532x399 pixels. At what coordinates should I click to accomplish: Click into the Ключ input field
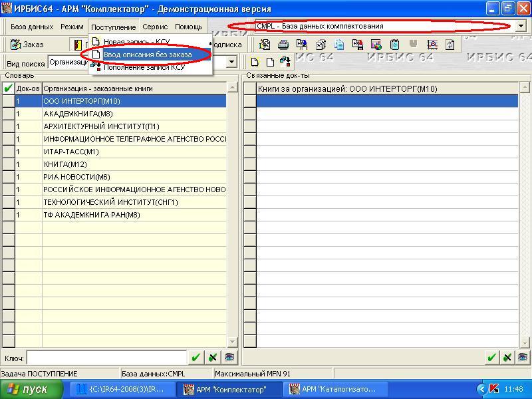click(106, 357)
